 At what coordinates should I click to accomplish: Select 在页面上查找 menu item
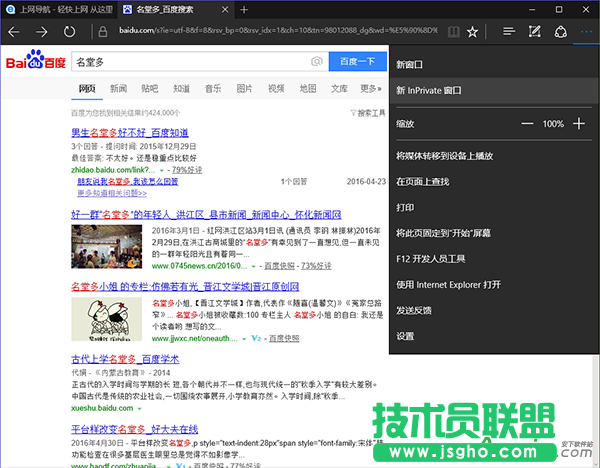click(494, 181)
